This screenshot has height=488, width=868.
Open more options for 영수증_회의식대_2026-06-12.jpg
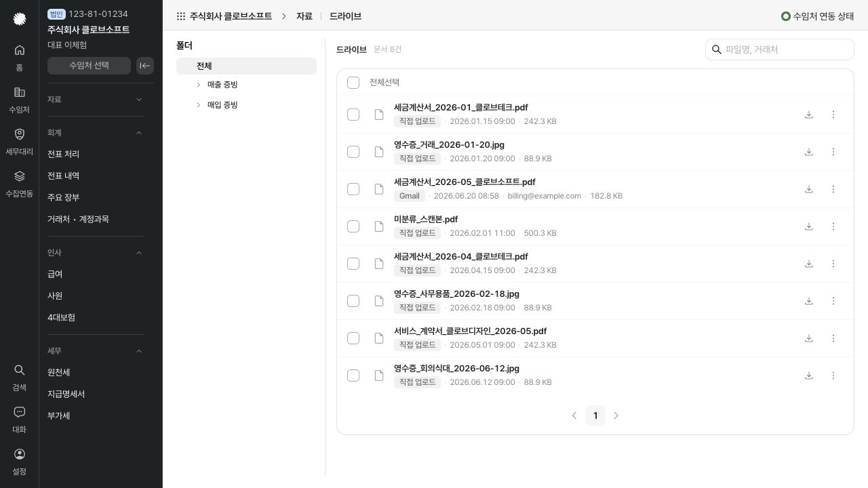point(833,375)
